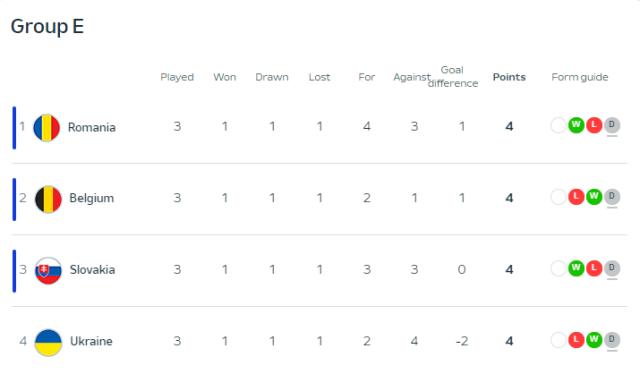The height and width of the screenshot is (374, 640).
Task: Open the Belgium team link
Action: point(91,198)
